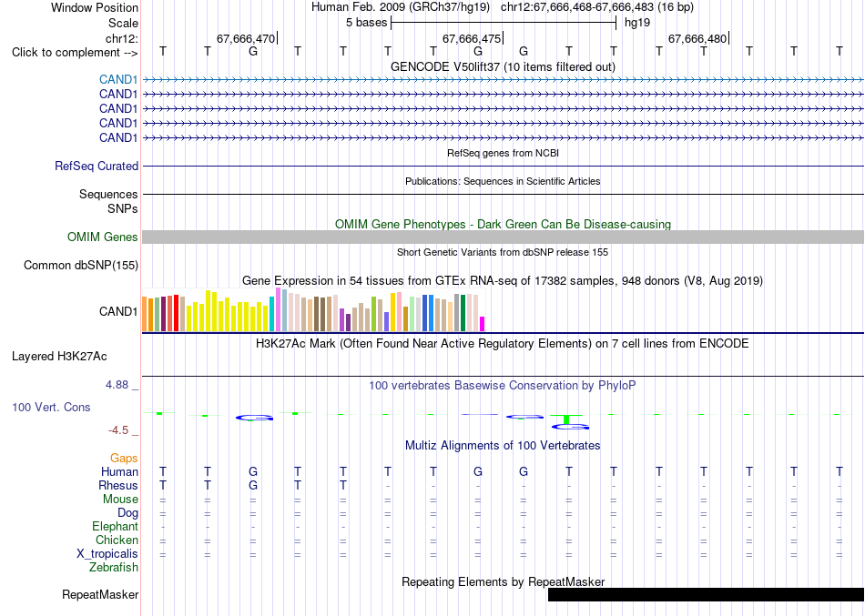
Task: Click the Common dbSNP(155) track label
Action: [x=81, y=266]
